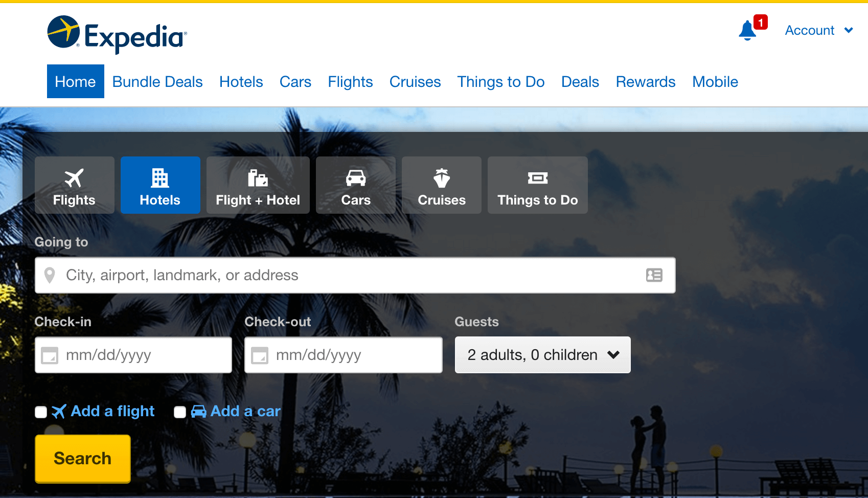Open the Mobile link in navigation
Viewport: 868px width, 498px height.
click(715, 82)
